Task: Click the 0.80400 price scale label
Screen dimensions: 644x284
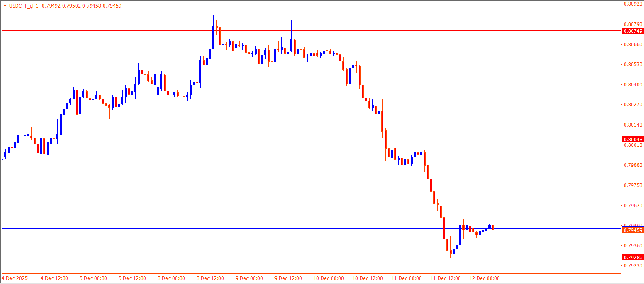Action: coord(633,85)
